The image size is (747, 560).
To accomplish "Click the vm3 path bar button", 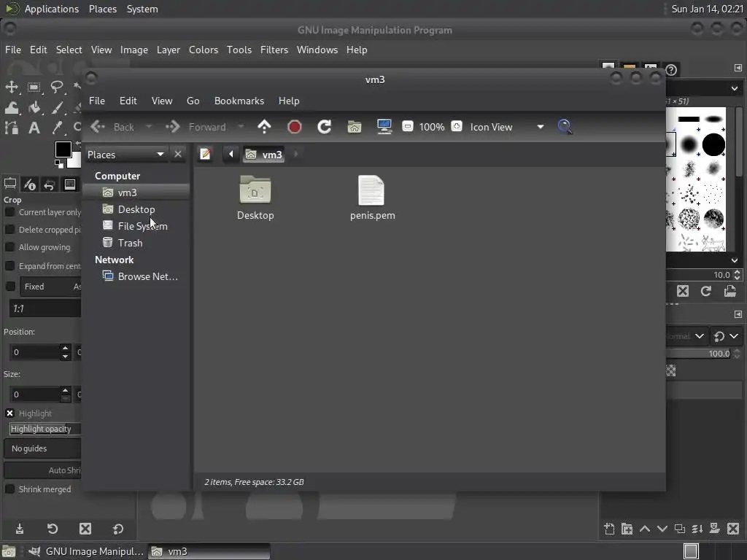I will coord(264,155).
